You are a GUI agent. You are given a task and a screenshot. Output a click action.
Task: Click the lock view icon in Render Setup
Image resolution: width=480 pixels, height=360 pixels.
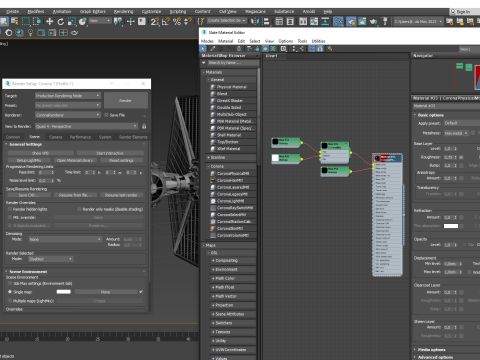(144, 126)
